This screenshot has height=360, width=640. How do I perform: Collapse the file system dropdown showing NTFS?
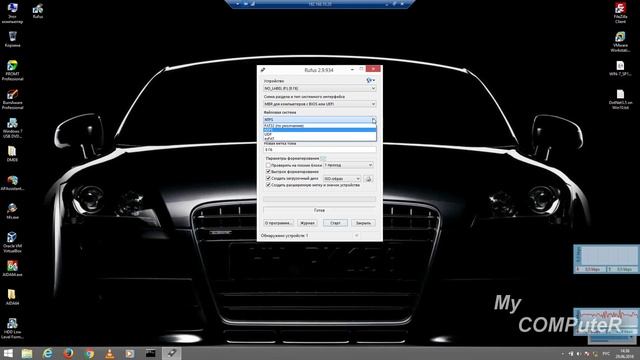pyautogui.click(x=320, y=120)
